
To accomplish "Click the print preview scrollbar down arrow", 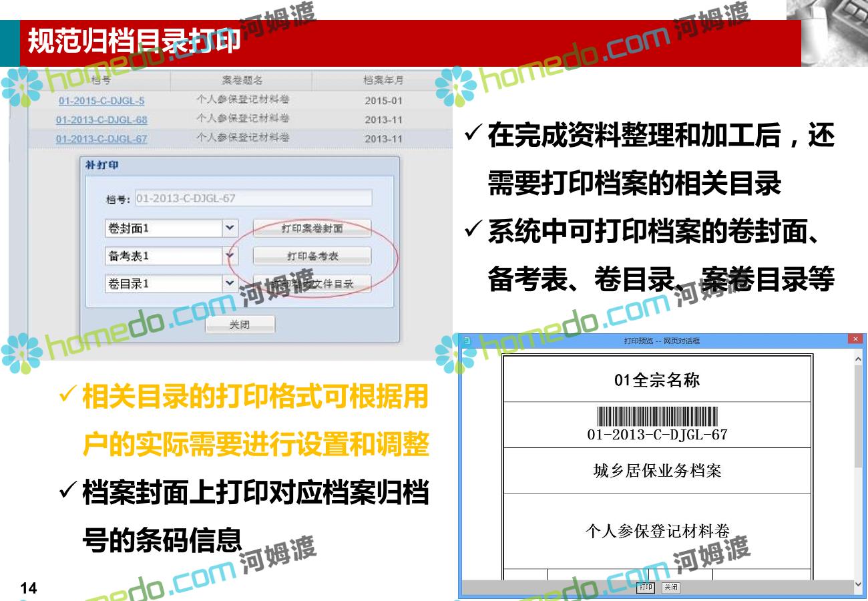I will [x=858, y=585].
